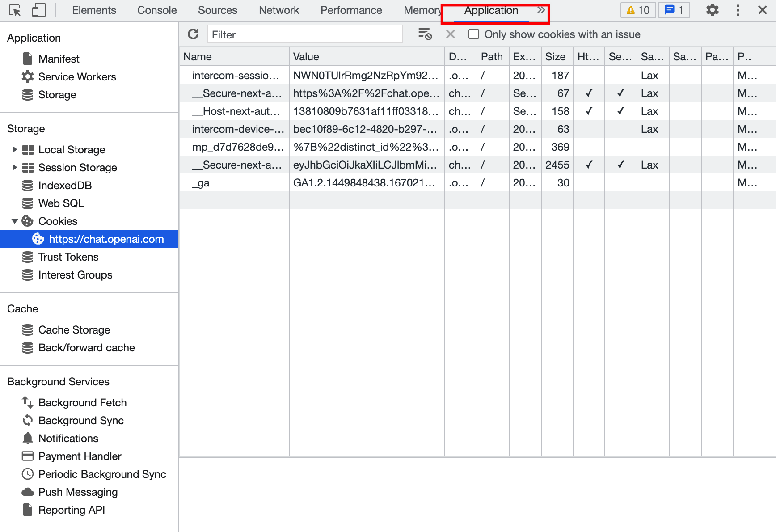Open DevTools settings gear

(712, 10)
